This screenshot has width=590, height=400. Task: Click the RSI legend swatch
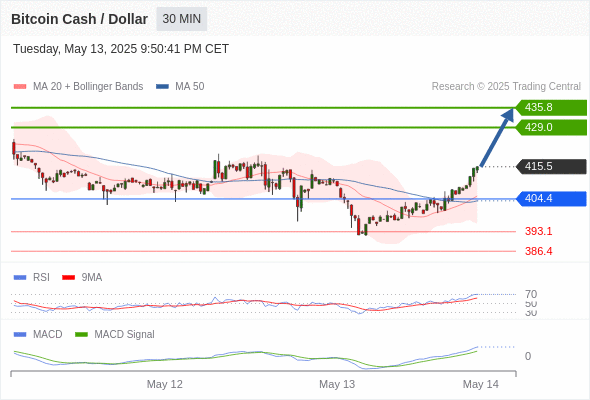pyautogui.click(x=20, y=278)
